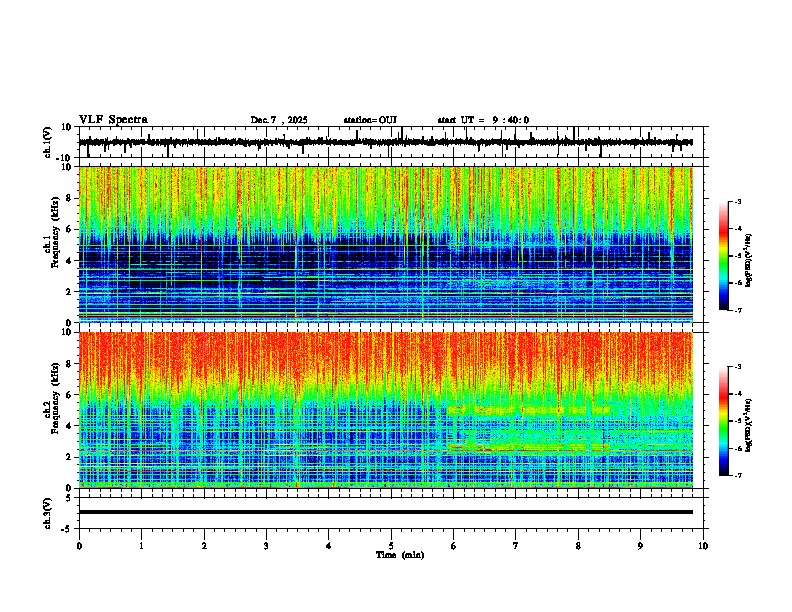Click the 5 kHz emission band in ch.2 spectrogram

[528, 410]
